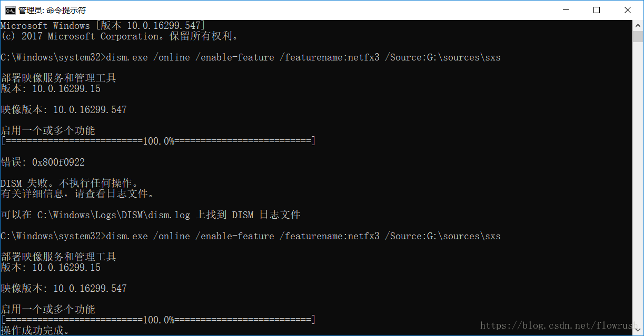Image resolution: width=644 pixels, height=336 pixels.
Task: Minimize the Command Prompt window
Action: 566,10
